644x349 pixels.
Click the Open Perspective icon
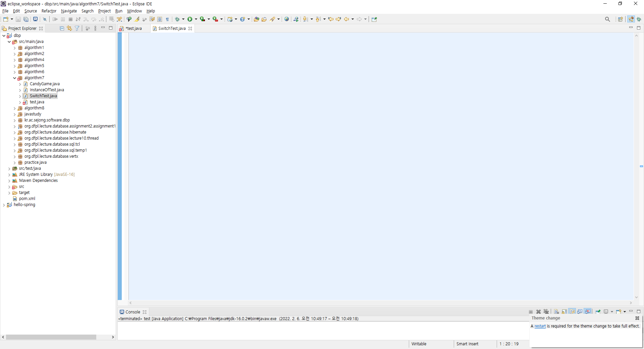620,19
